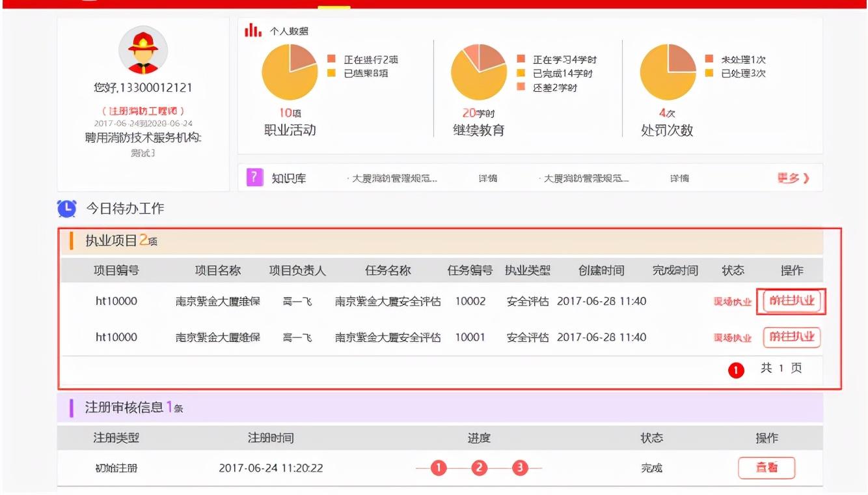Click the 已完成14学时 legend swatch
The height and width of the screenshot is (495, 868).
point(521,73)
